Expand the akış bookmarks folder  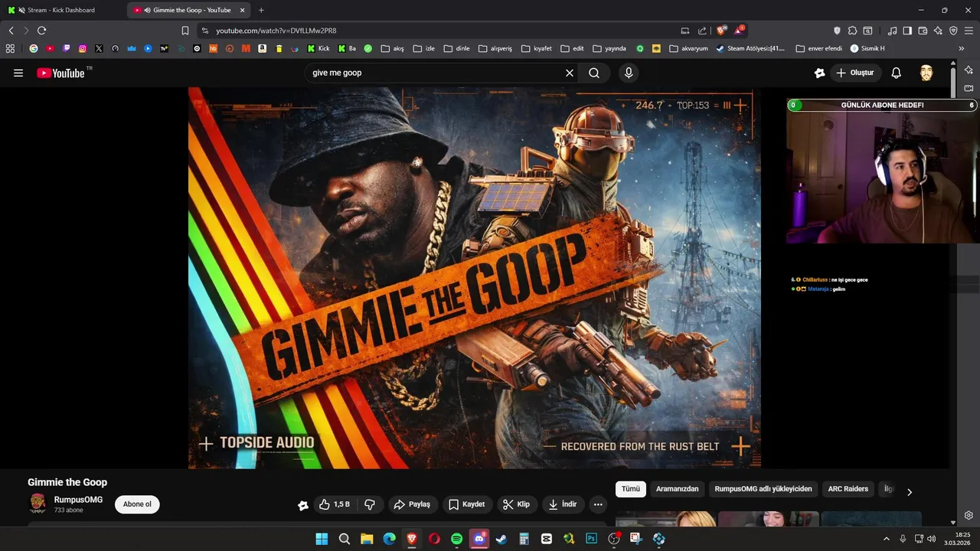(x=392, y=48)
